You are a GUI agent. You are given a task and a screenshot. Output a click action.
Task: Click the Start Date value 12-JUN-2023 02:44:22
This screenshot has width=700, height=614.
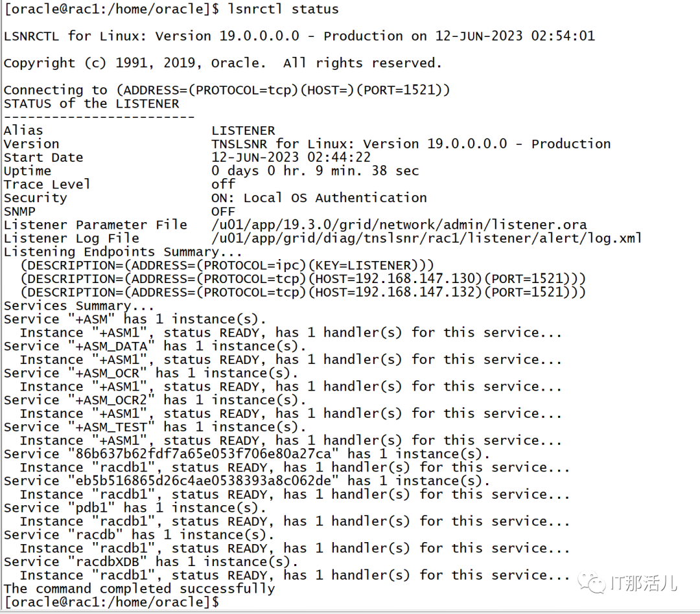[x=291, y=157]
